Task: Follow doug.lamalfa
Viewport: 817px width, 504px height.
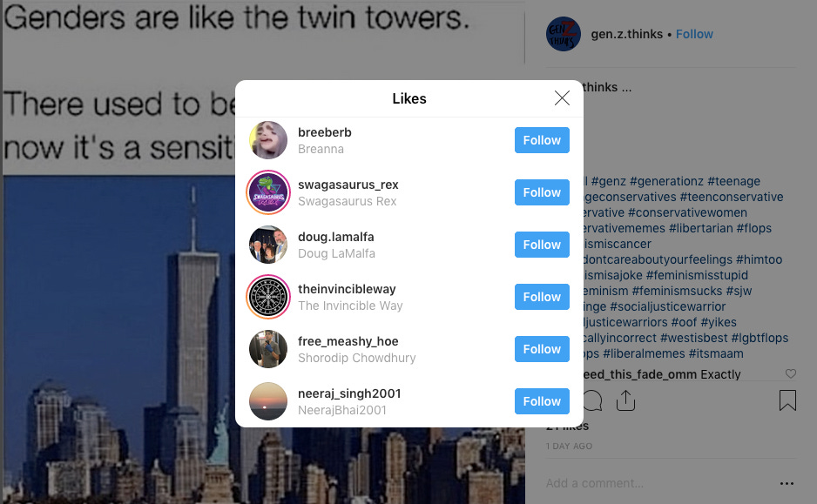Action: click(x=542, y=245)
